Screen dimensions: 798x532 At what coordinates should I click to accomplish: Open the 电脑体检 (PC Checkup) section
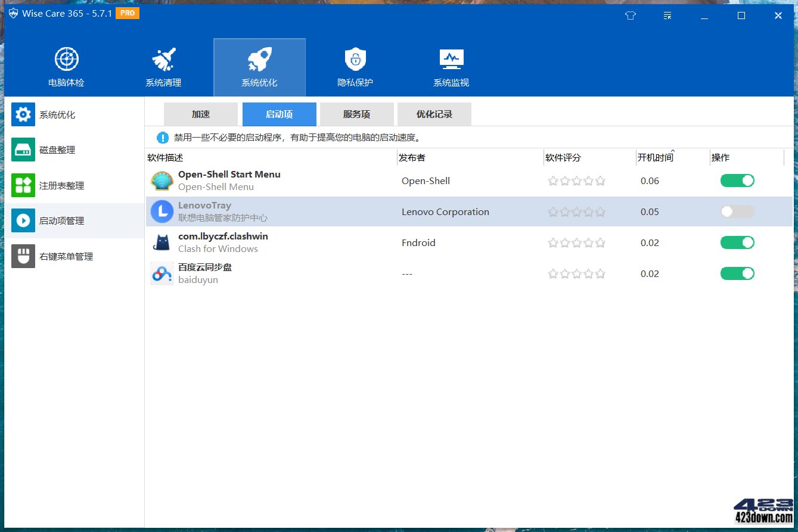(x=66, y=66)
